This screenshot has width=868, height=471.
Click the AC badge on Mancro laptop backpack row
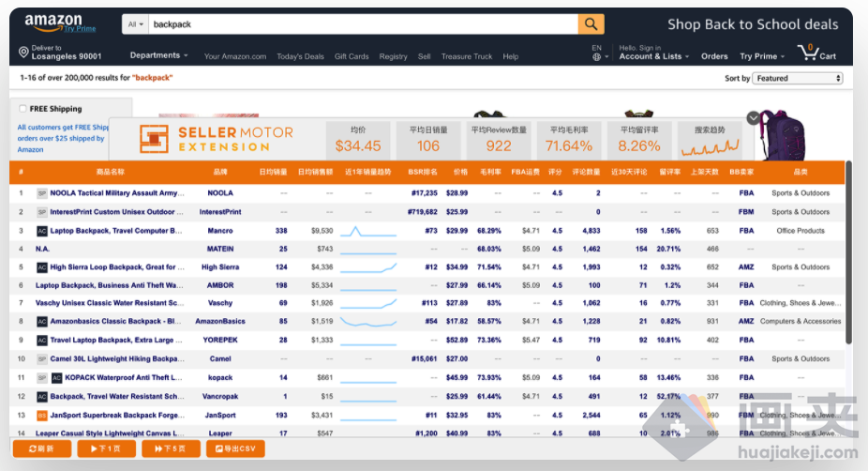[41, 231]
